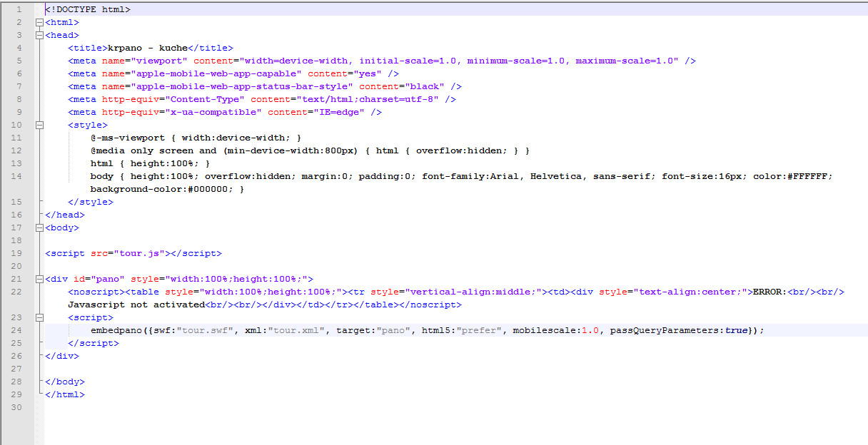
Task: Fold the inner <script> block on line 23
Action: (39, 317)
